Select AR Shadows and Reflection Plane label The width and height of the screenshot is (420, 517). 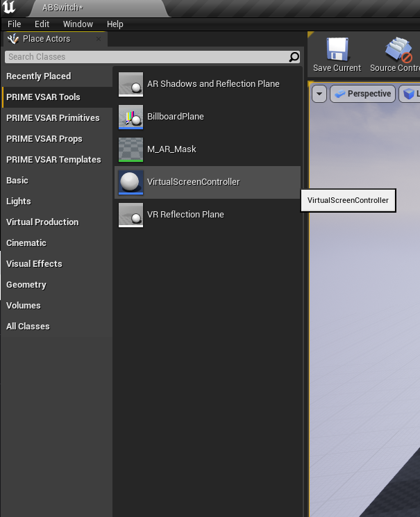213,84
